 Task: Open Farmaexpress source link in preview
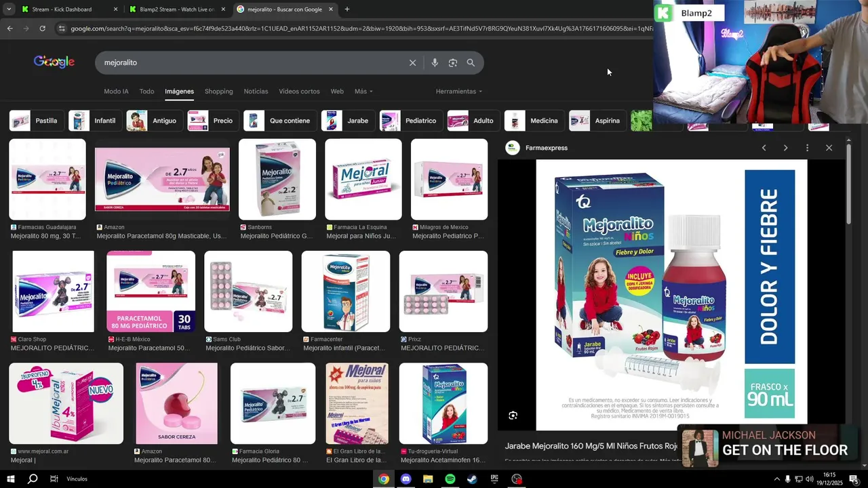[546, 148]
